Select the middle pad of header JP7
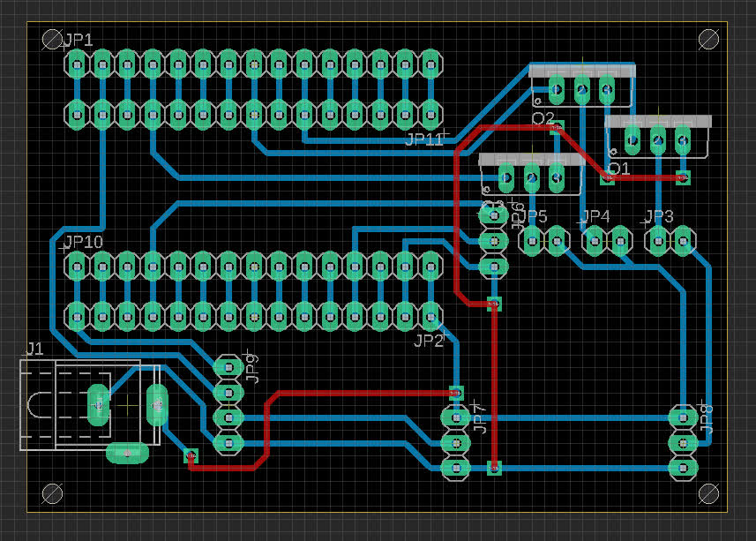The height and width of the screenshot is (541, 756). pos(455,443)
